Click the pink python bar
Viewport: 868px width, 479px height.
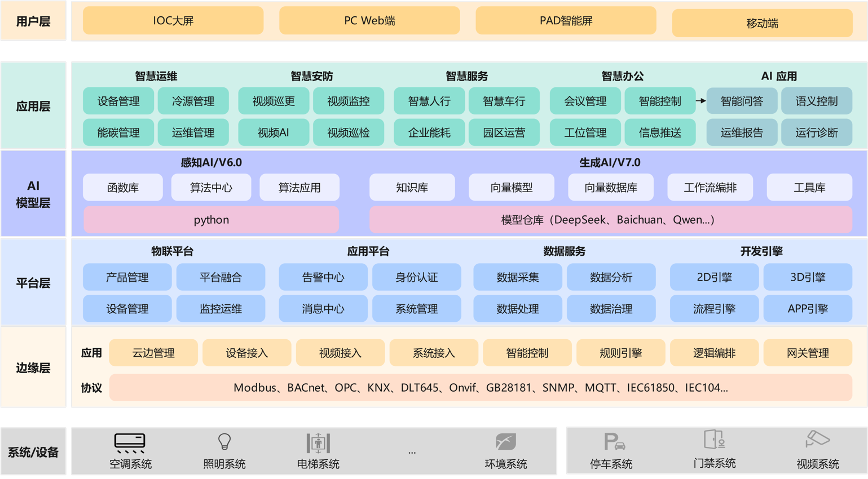click(211, 220)
